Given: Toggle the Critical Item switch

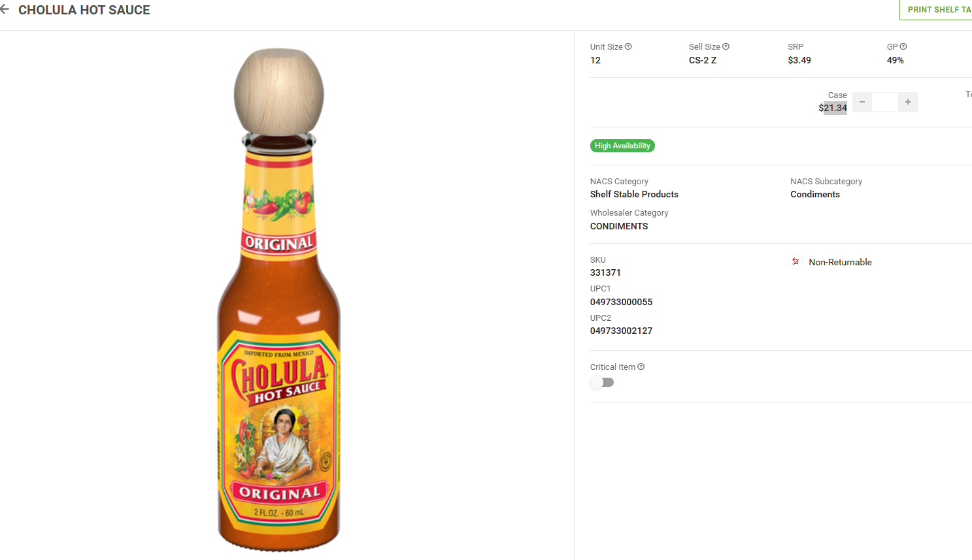Looking at the screenshot, I should [602, 382].
